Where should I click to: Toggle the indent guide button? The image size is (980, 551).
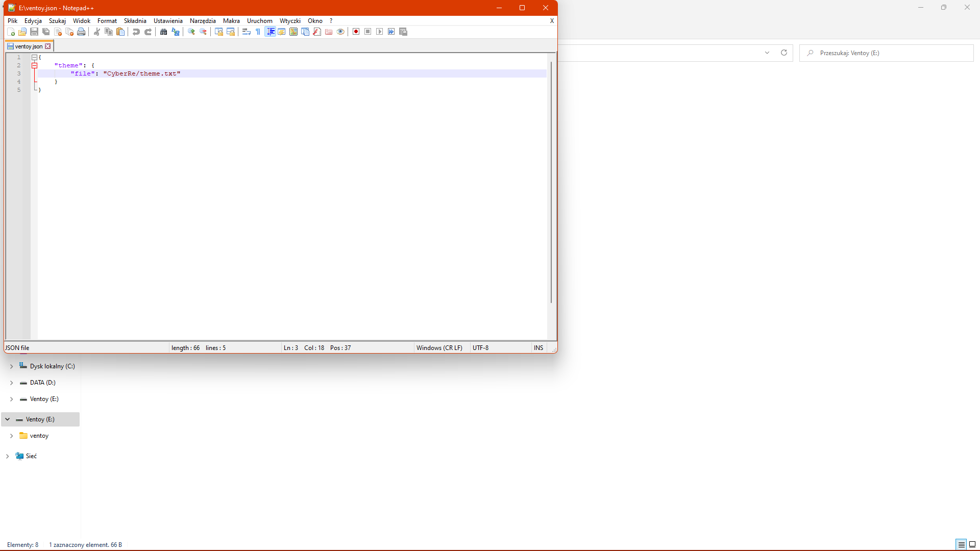click(x=271, y=32)
